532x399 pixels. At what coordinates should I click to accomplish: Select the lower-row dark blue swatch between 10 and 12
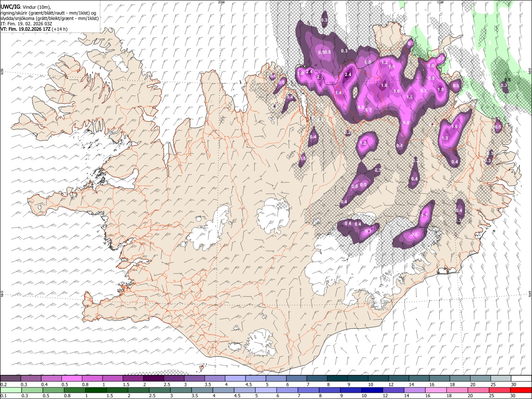(x=373, y=390)
